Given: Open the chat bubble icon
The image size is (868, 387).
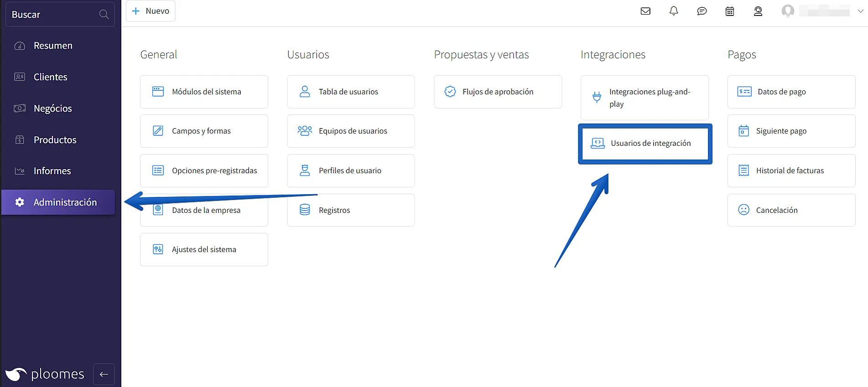Looking at the screenshot, I should pyautogui.click(x=702, y=11).
